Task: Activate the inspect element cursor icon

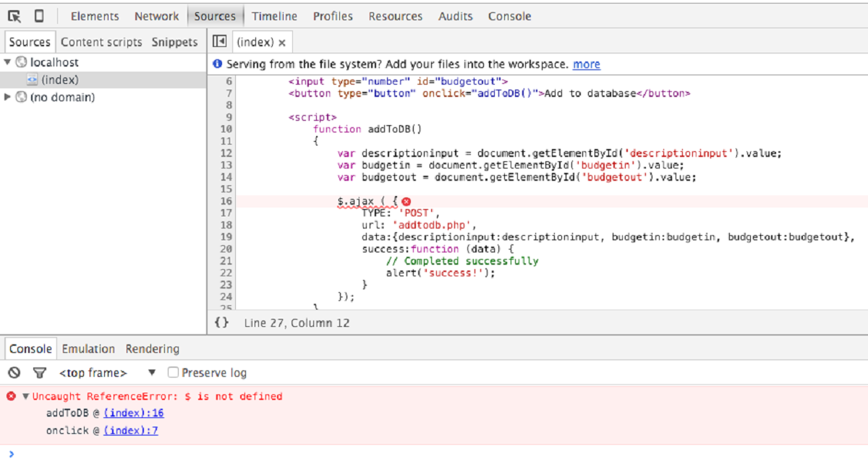Action: pyautogui.click(x=14, y=16)
